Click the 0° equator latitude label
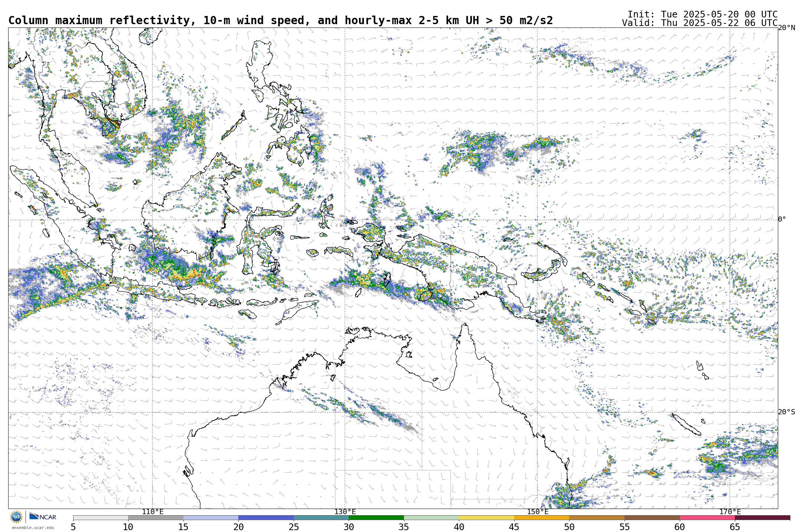Screen dimensions: 802x532 [x=782, y=219]
